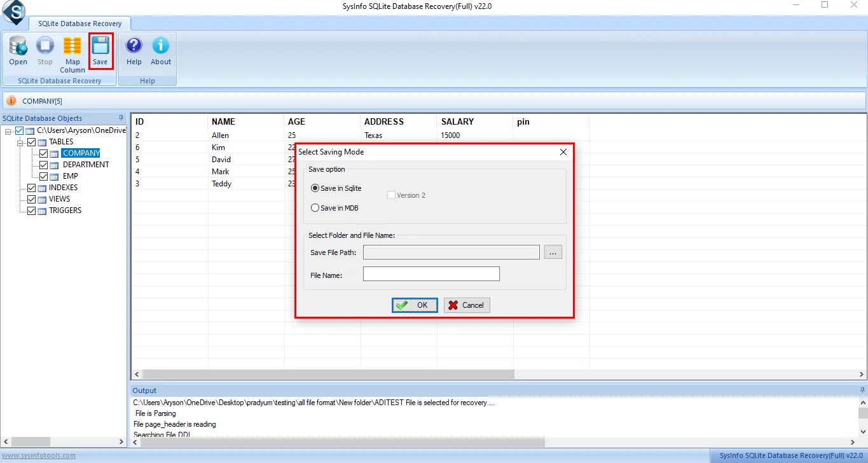The height and width of the screenshot is (463, 868).
Task: Toggle the INDEXES checkbox in tree
Action: coord(31,188)
